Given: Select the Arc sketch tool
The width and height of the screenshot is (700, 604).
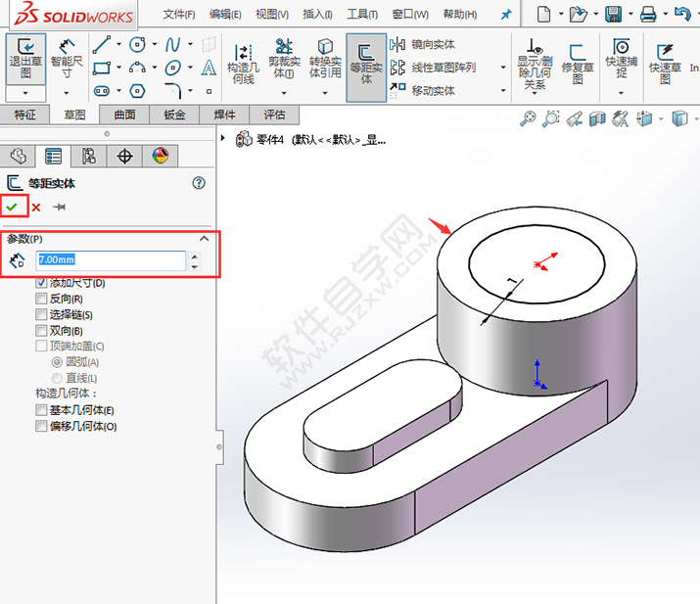Looking at the screenshot, I should pos(137,68).
